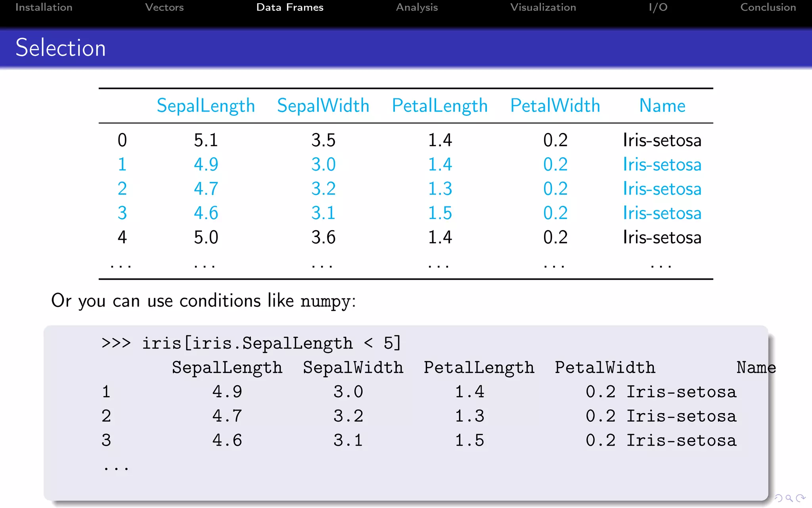
Task: Click black Iris-setosa in the row indexed 0
Action: click(662, 140)
